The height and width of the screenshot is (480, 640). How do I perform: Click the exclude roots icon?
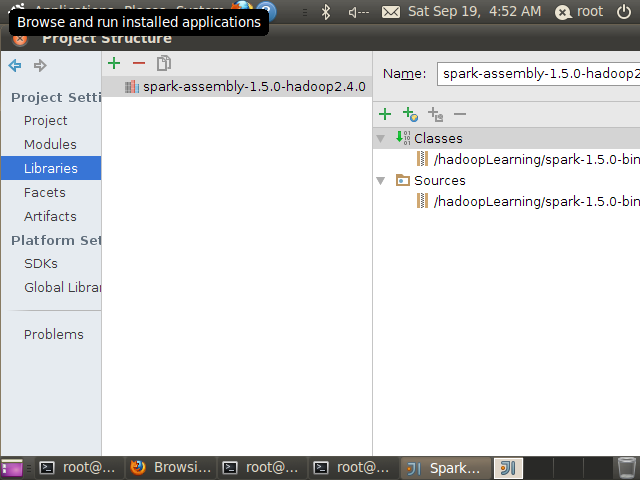point(435,114)
